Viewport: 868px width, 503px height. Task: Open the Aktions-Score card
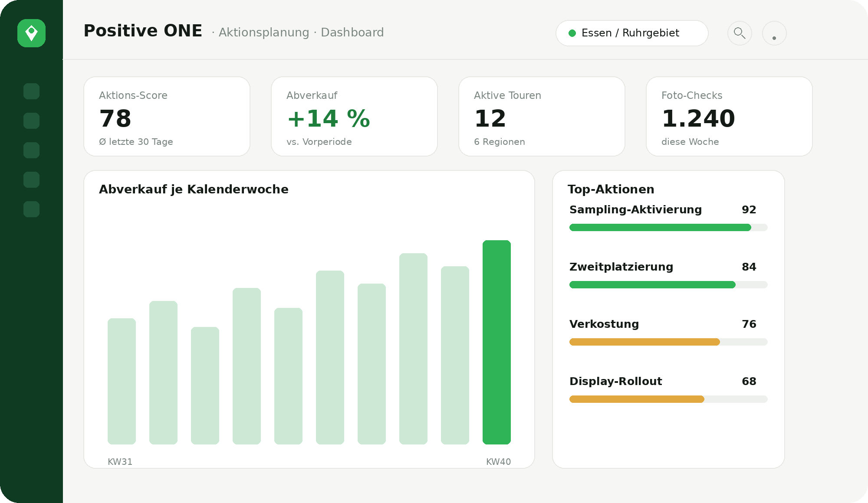[167, 116]
